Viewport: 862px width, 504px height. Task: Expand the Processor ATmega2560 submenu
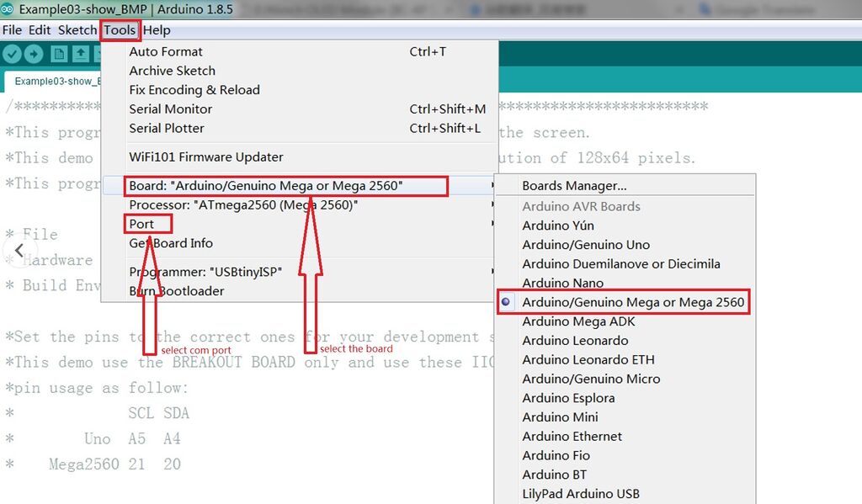[x=243, y=205]
